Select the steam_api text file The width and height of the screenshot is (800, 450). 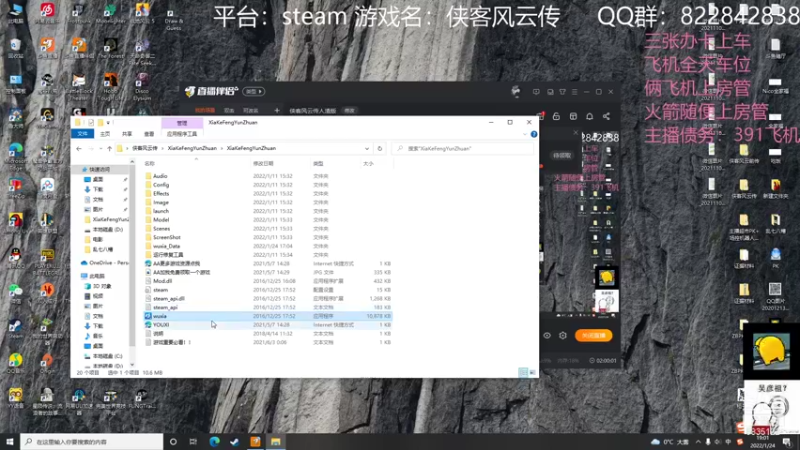[x=165, y=307]
